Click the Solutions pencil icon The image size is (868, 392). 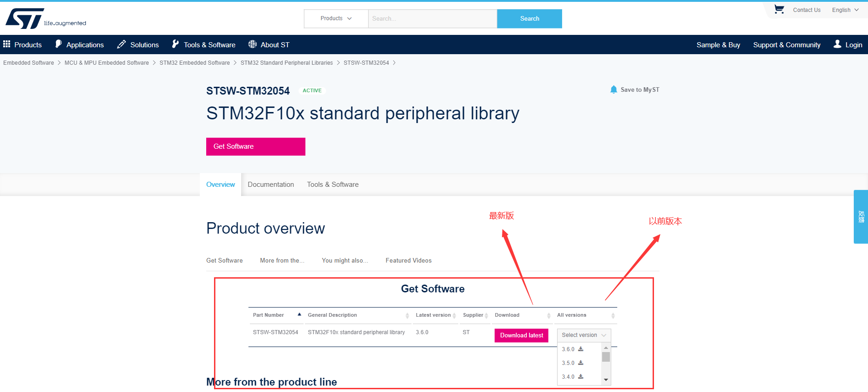click(x=121, y=44)
